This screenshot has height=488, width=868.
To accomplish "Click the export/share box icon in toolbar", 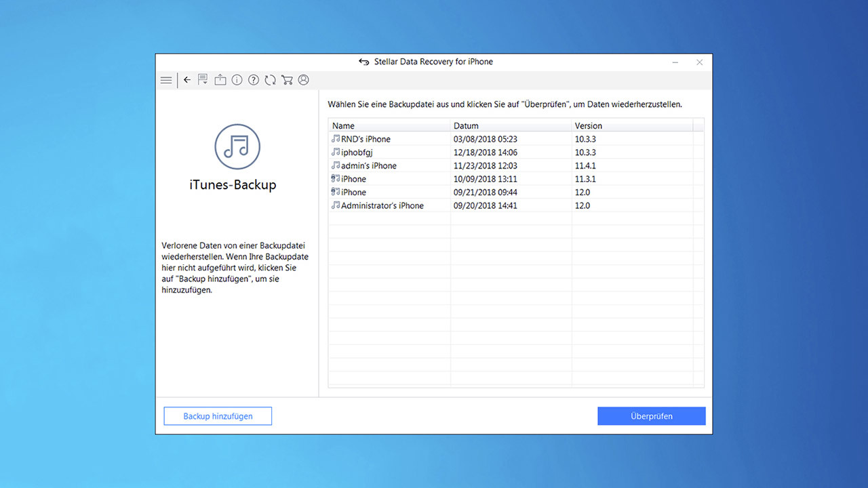I will (x=220, y=80).
